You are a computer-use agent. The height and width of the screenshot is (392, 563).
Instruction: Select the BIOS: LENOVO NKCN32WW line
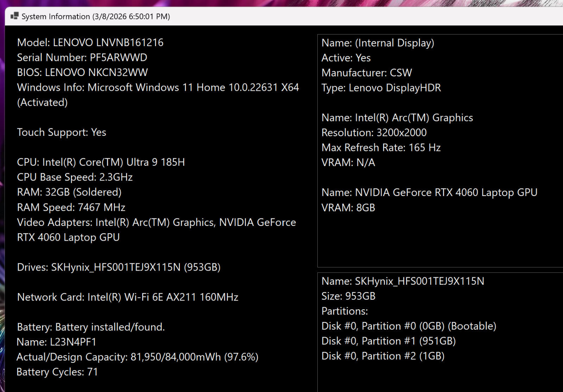(x=82, y=72)
